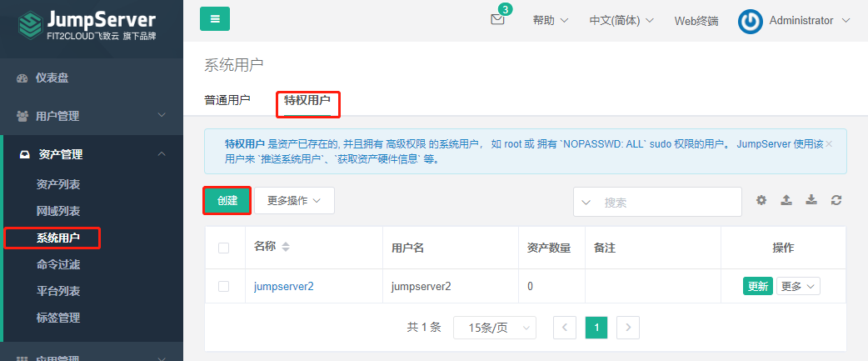
Task: Open 标签管理 in the sidebar
Action: (x=58, y=318)
